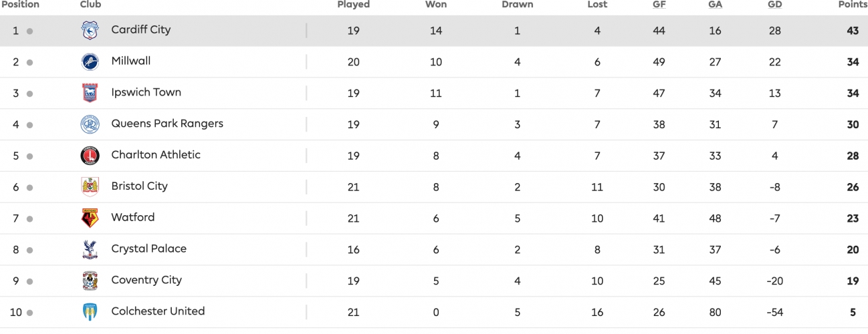Viewport: 868px width, 334px height.
Task: Click position indicator dot beside Millwall
Action: [x=29, y=63]
